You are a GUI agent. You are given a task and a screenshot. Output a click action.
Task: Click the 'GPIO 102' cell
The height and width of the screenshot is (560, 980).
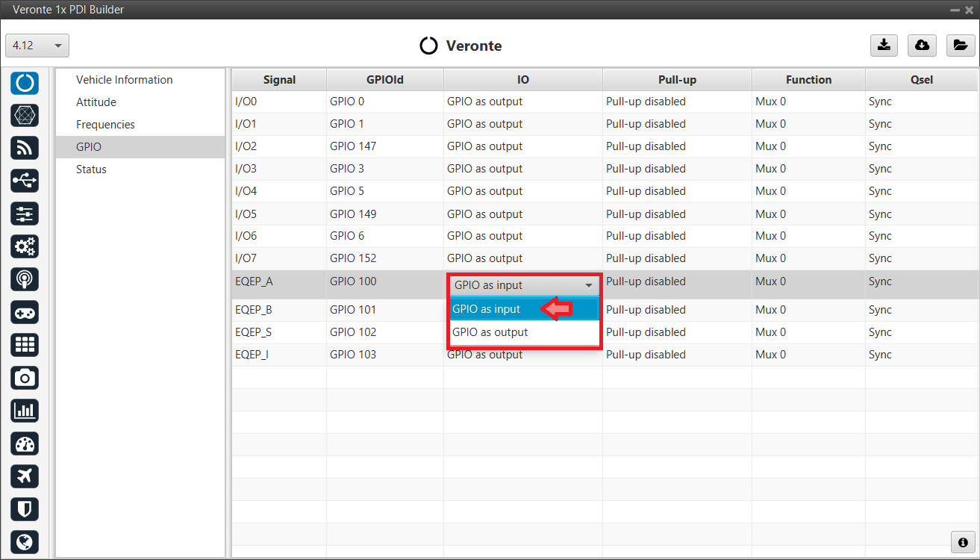(385, 332)
